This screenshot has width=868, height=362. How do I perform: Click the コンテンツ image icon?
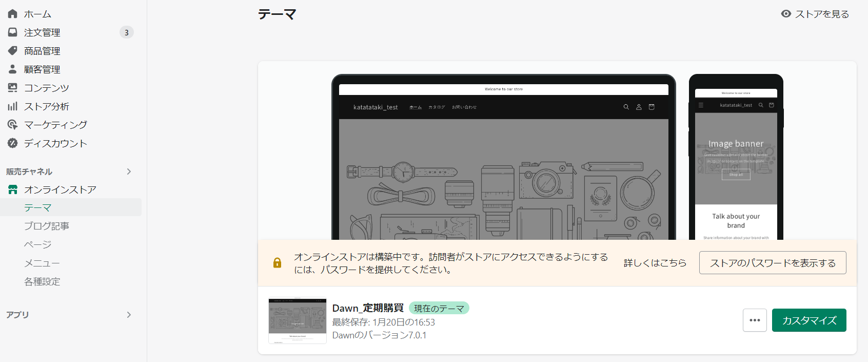(13, 87)
